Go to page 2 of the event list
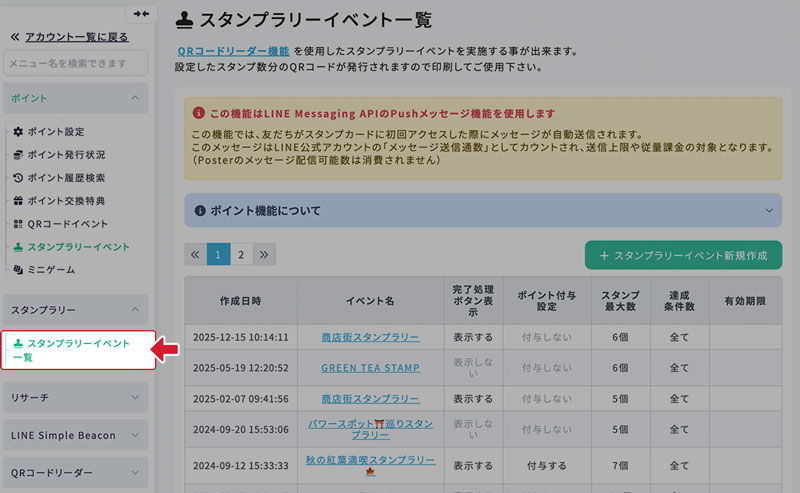This screenshot has height=493, width=800. tap(241, 255)
